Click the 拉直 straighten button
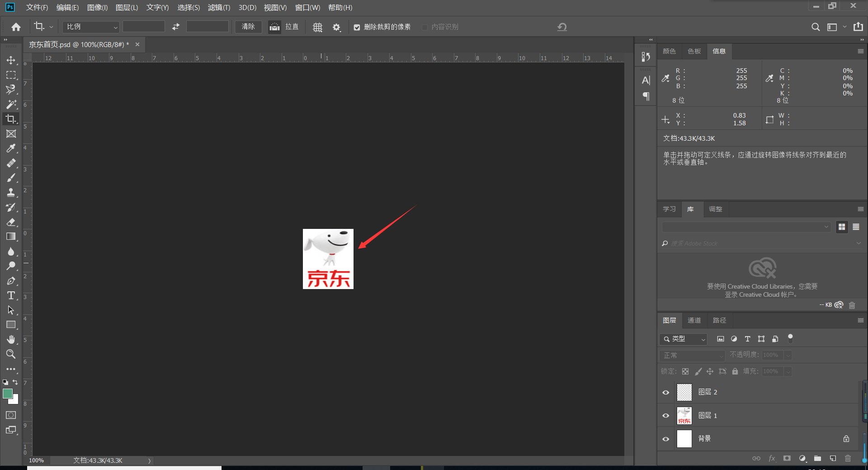 tap(284, 27)
